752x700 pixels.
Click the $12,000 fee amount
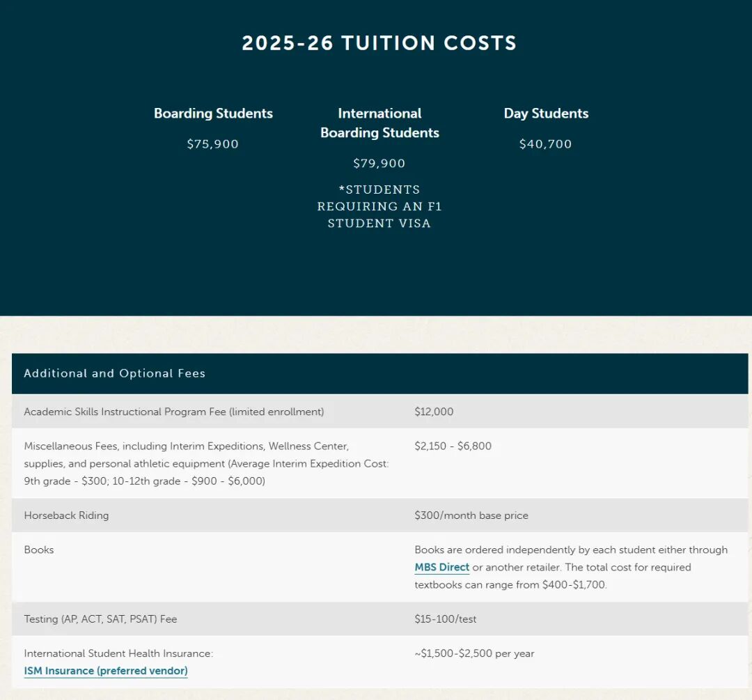coord(434,412)
